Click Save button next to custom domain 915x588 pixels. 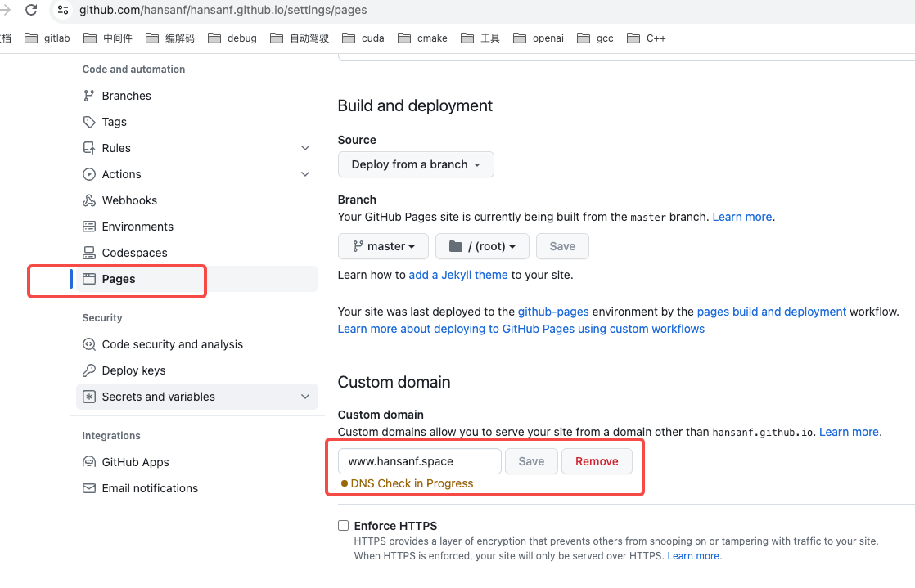pyautogui.click(x=531, y=461)
